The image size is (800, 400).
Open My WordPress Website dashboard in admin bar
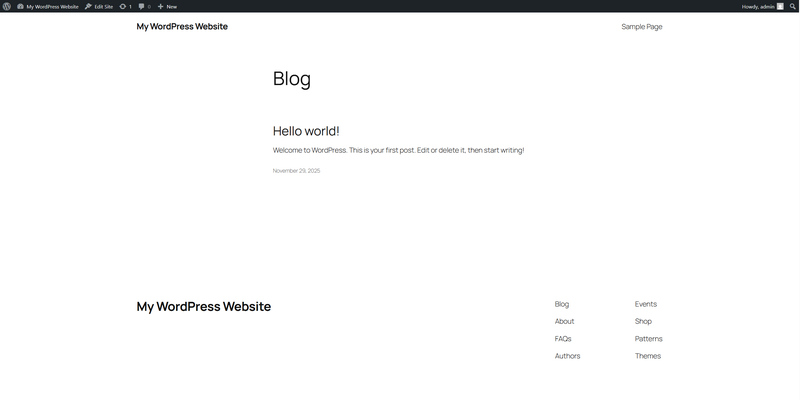[48, 7]
